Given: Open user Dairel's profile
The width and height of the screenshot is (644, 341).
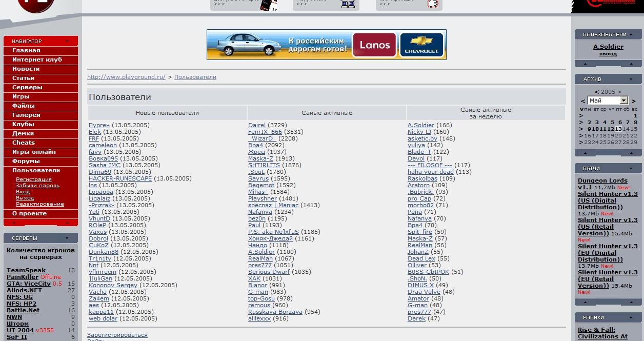Looking at the screenshot, I should tap(257, 125).
